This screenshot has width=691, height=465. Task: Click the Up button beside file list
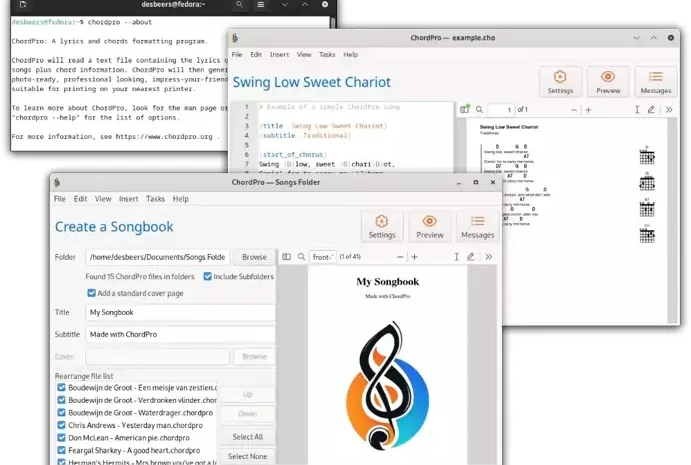pos(248,394)
